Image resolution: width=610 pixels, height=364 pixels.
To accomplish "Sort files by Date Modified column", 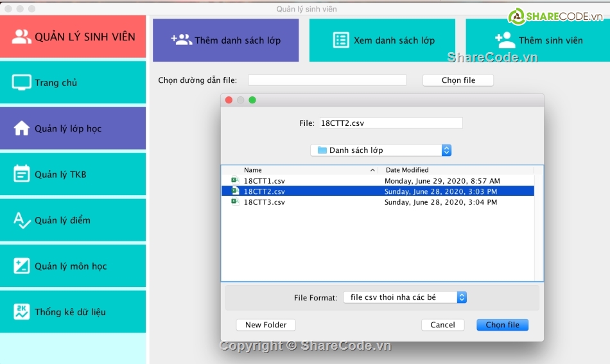I will coord(457,170).
